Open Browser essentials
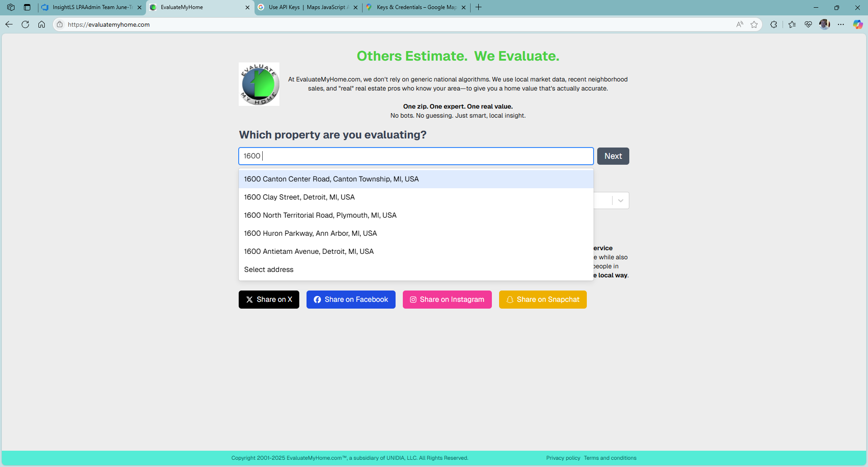 coord(809,24)
